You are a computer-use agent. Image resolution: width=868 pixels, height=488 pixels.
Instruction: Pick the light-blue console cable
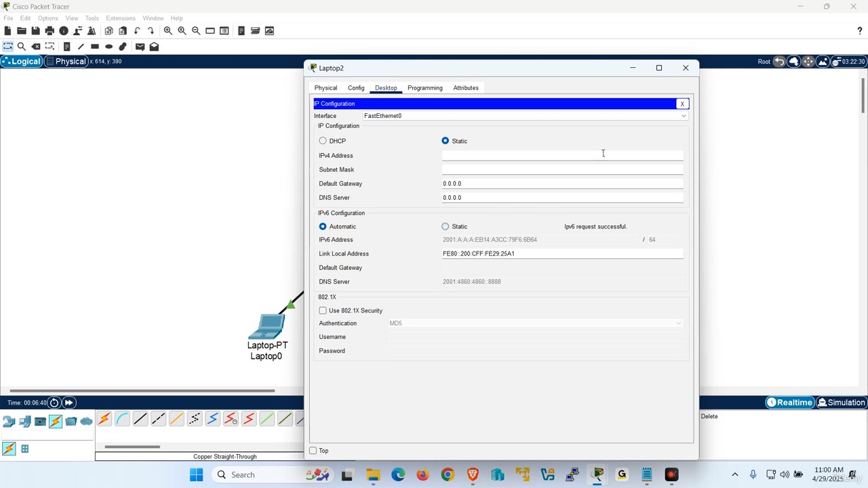coord(122,420)
